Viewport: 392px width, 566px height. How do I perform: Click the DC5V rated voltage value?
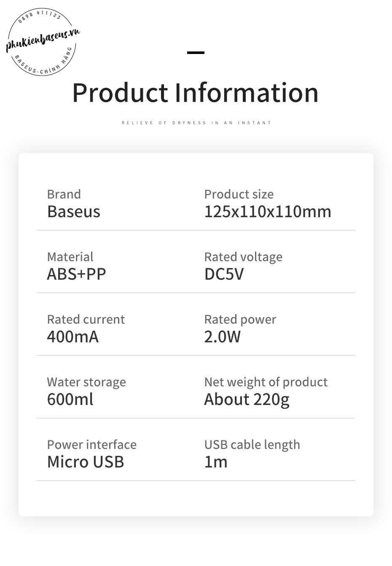coord(224,274)
